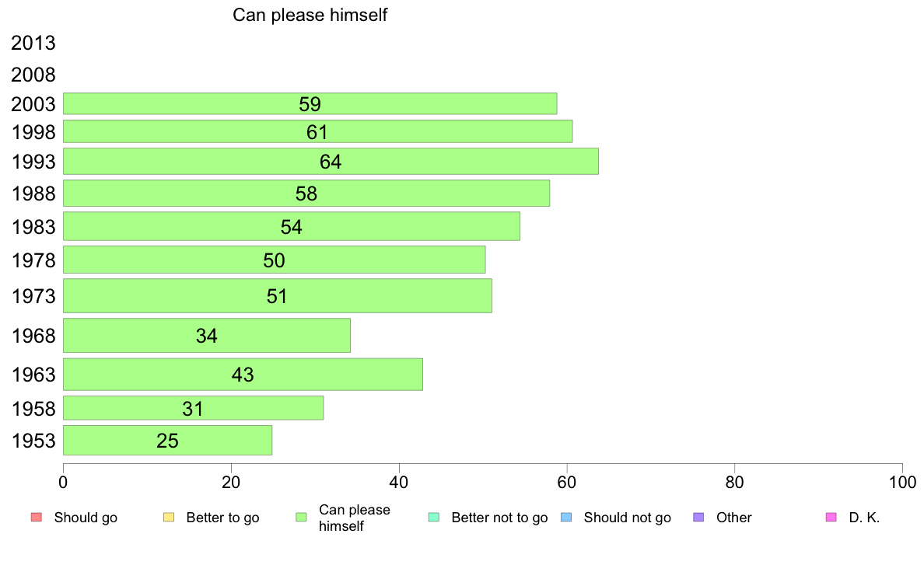
Task: Click the blue Should not go legend swatch
Action: pyautogui.click(x=566, y=518)
